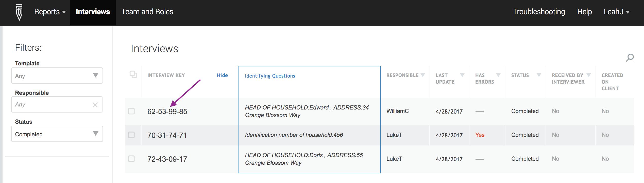Sort by Status column arrow

pos(539,75)
